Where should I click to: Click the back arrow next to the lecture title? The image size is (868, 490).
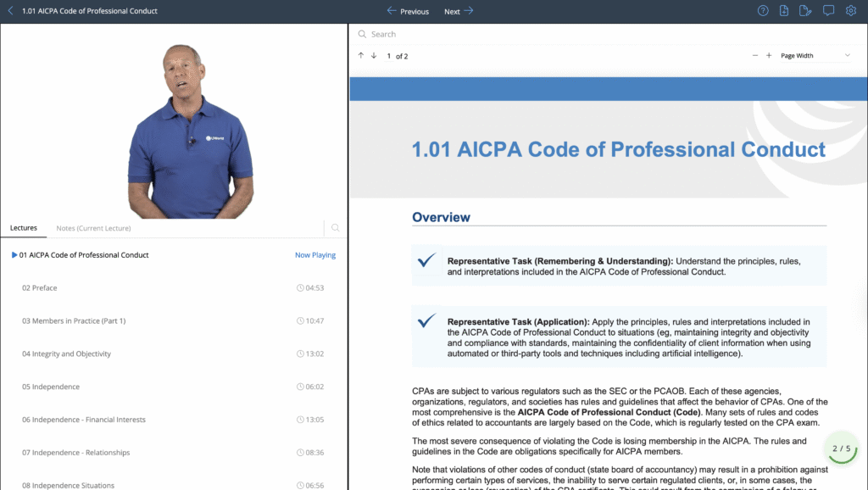8,10
